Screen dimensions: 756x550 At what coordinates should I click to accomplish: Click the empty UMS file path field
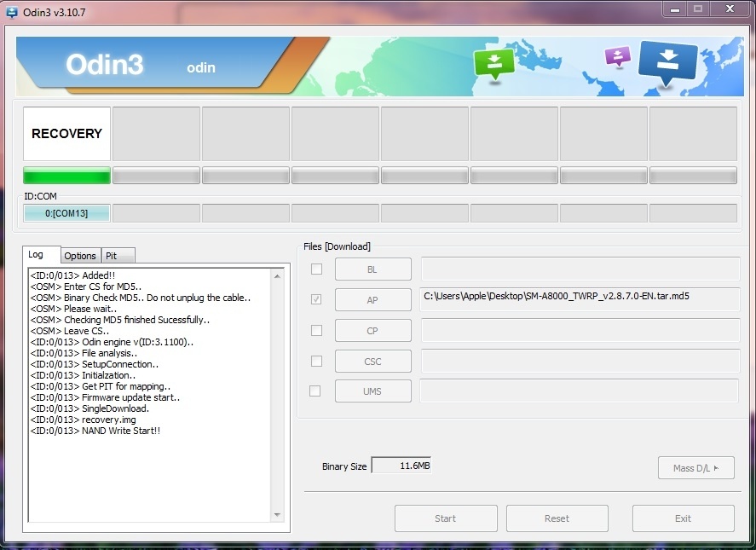point(579,391)
